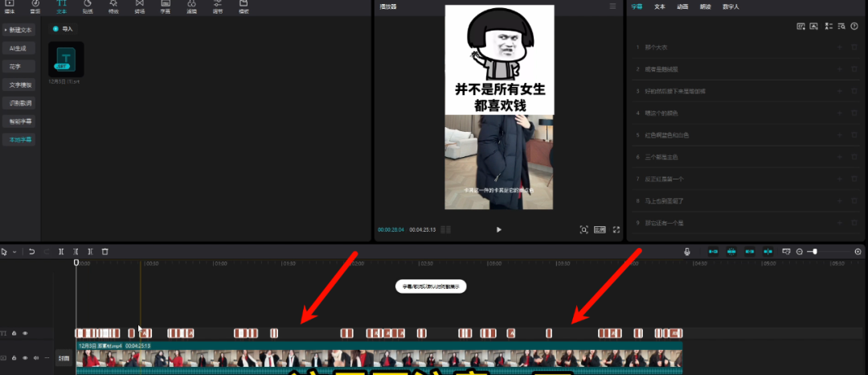Select AI生成 in the left sidebar
The height and width of the screenshot is (375, 868).
(18, 47)
